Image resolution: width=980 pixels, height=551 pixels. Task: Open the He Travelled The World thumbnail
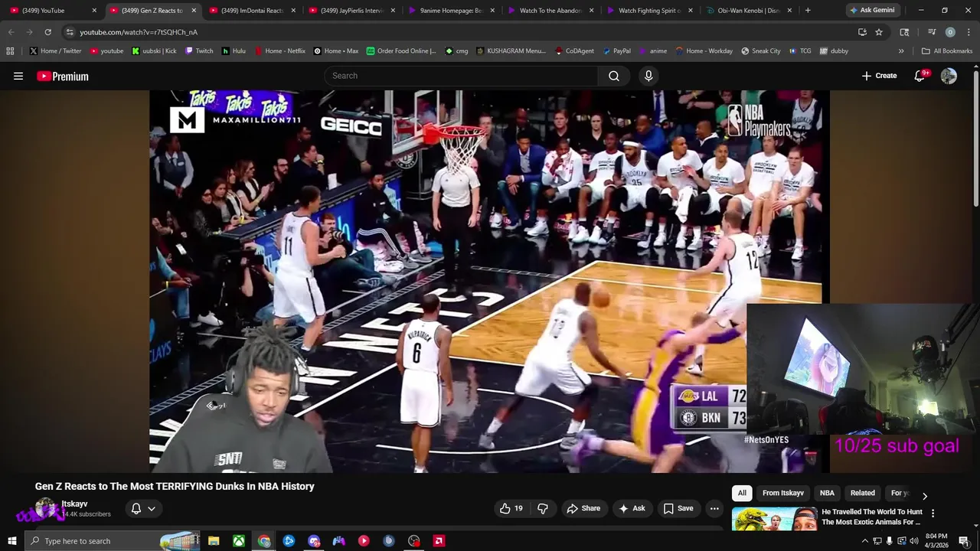pos(774,519)
